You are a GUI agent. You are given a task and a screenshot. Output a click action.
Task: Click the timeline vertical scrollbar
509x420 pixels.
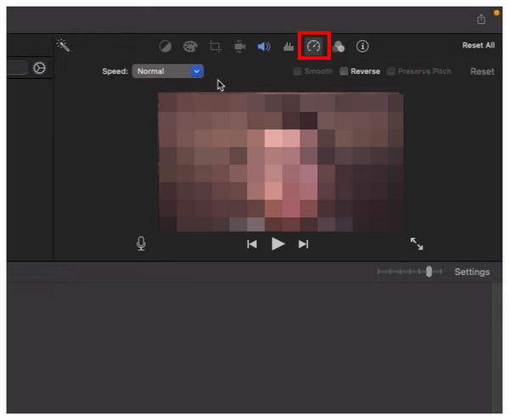coord(497,347)
